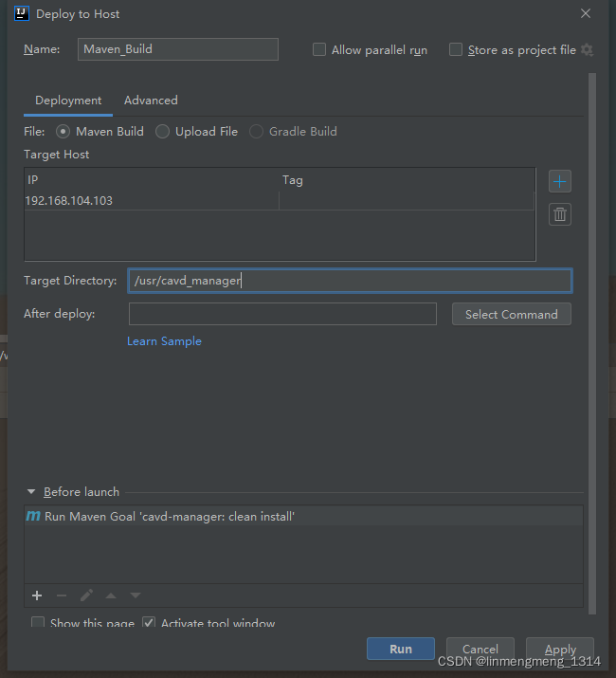616x678 pixels.
Task: Delete selected target host with trash icon
Action: [560, 214]
